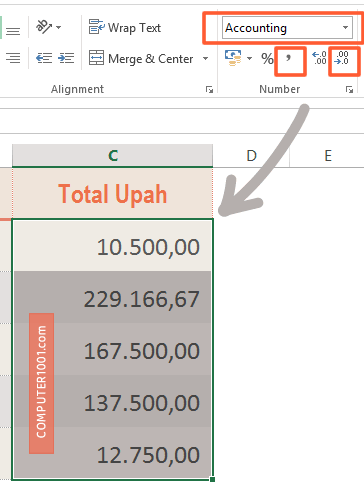The height and width of the screenshot is (485, 364).
Task: Apply Comma Style formatting
Action: [x=289, y=59]
